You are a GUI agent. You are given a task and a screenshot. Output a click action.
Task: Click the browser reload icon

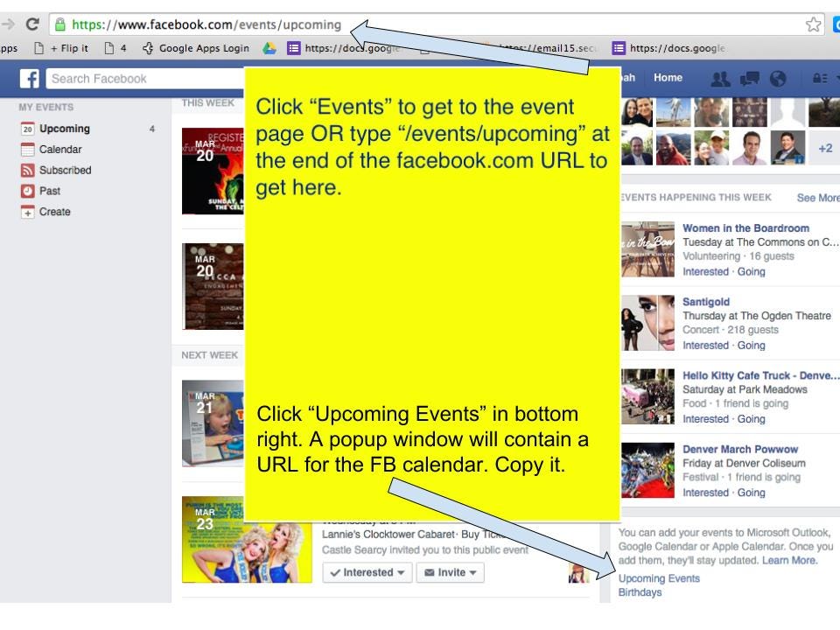tap(32, 24)
